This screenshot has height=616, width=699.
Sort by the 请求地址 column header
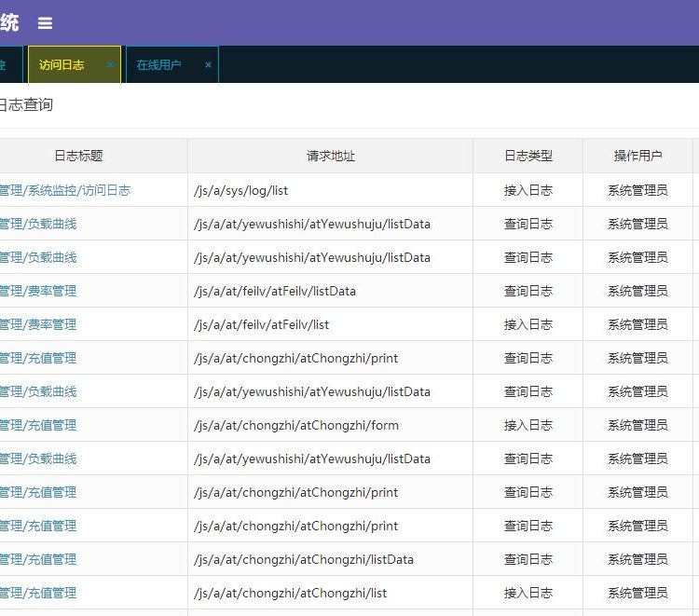330,157
